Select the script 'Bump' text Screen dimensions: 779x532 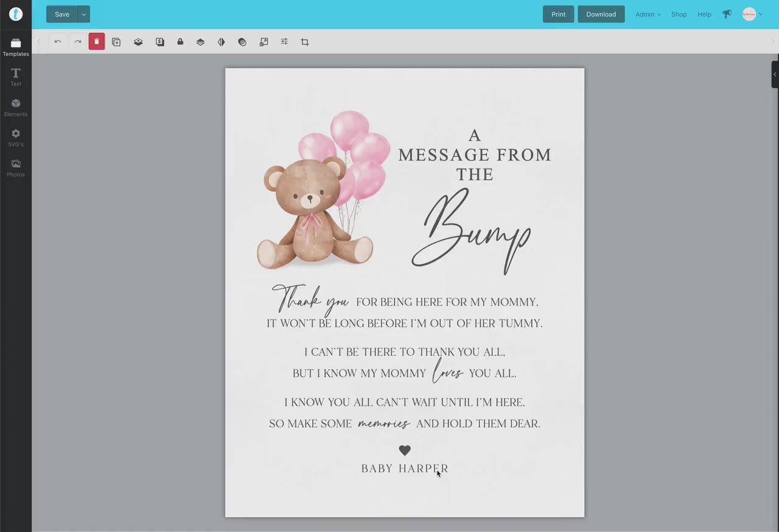coord(472,231)
